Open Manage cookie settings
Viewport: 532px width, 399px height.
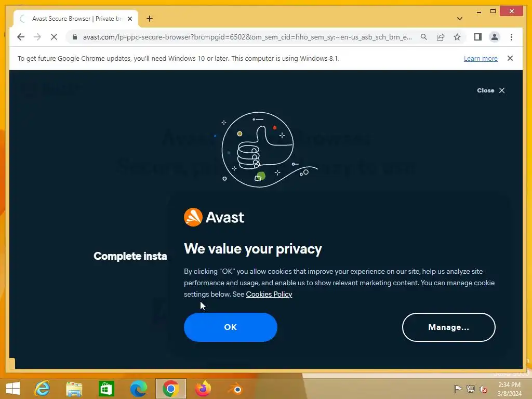coord(448,327)
